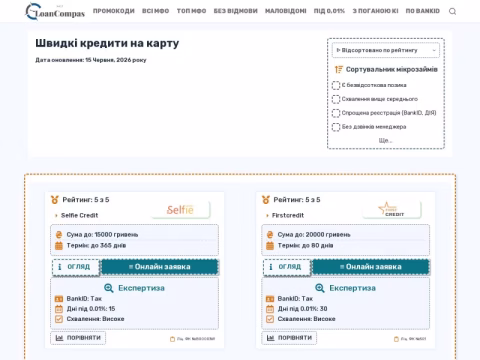Click hryvnia sum icon on Firstcredit card

270,235
